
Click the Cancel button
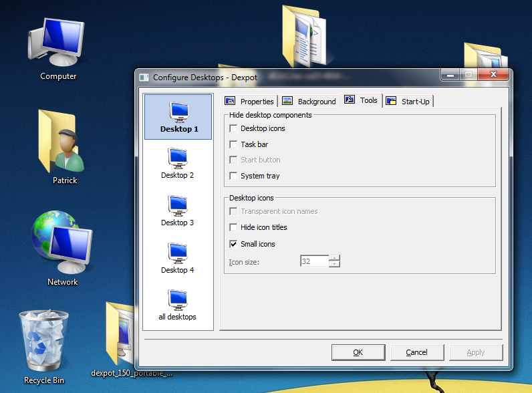417,352
